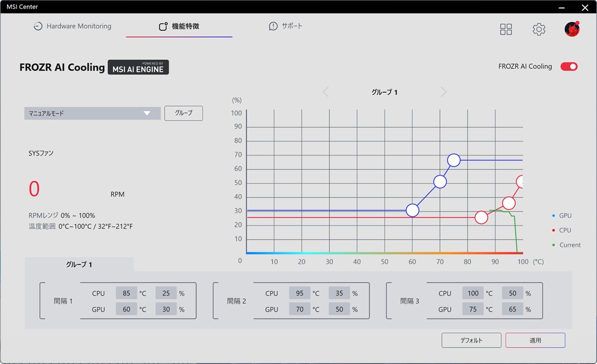This screenshot has width=597, height=364.
Task: Edit 間隔 3 CPU percent field 50
Action: tap(512, 294)
